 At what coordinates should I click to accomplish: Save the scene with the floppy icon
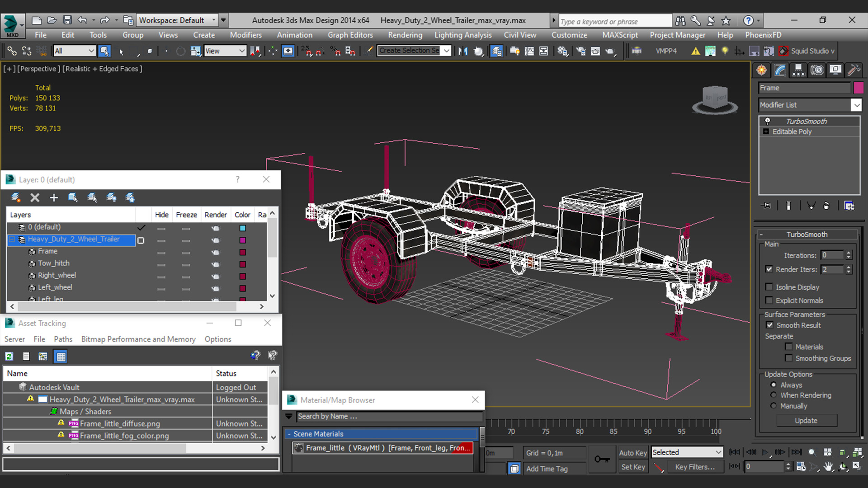[67, 20]
